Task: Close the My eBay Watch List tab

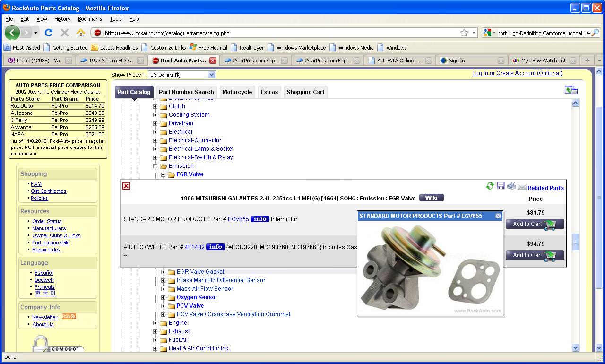Action: [573, 61]
